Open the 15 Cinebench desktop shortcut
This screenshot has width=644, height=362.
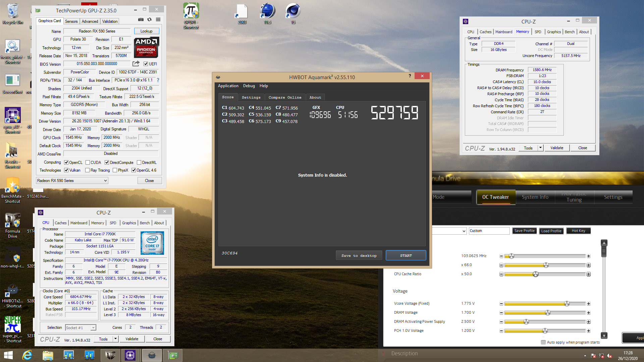[x=293, y=14]
